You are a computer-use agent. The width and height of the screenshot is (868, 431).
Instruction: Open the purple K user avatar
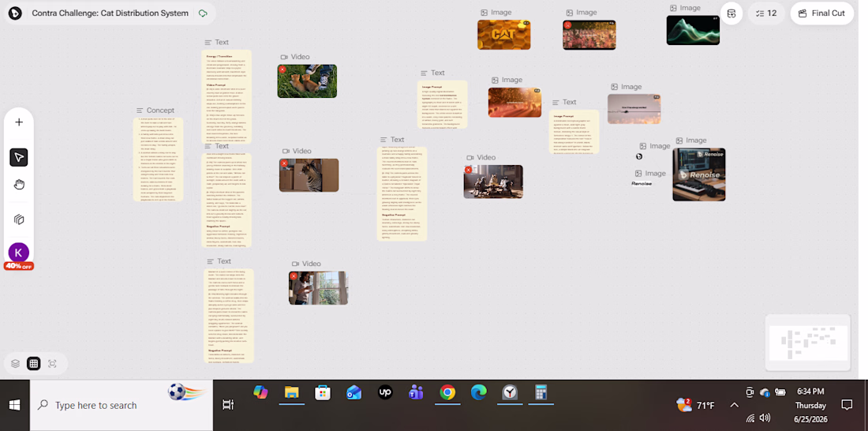pyautogui.click(x=19, y=253)
